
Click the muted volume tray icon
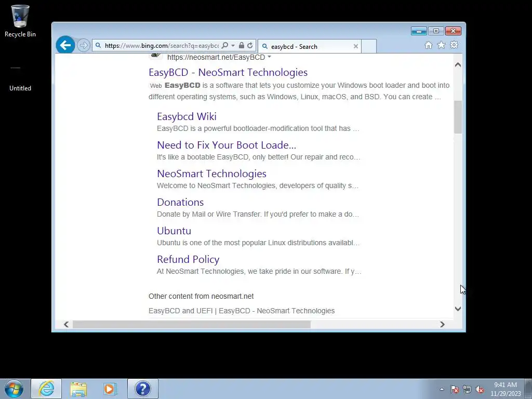480,389
